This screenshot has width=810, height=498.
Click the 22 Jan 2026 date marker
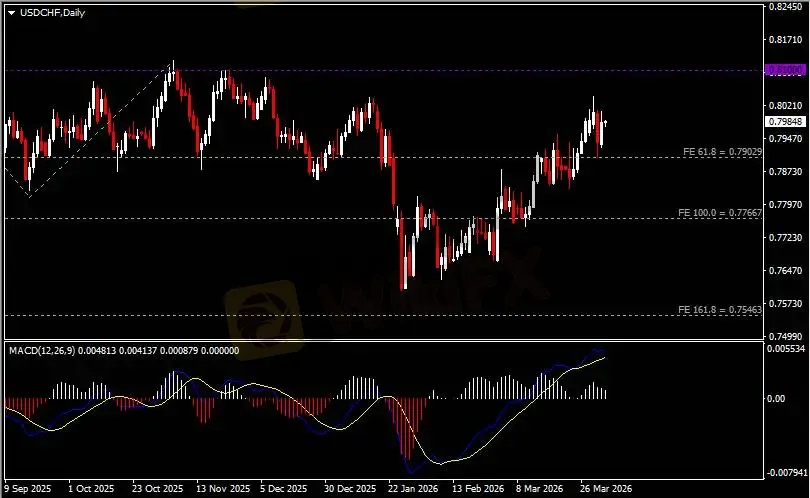[412, 490]
